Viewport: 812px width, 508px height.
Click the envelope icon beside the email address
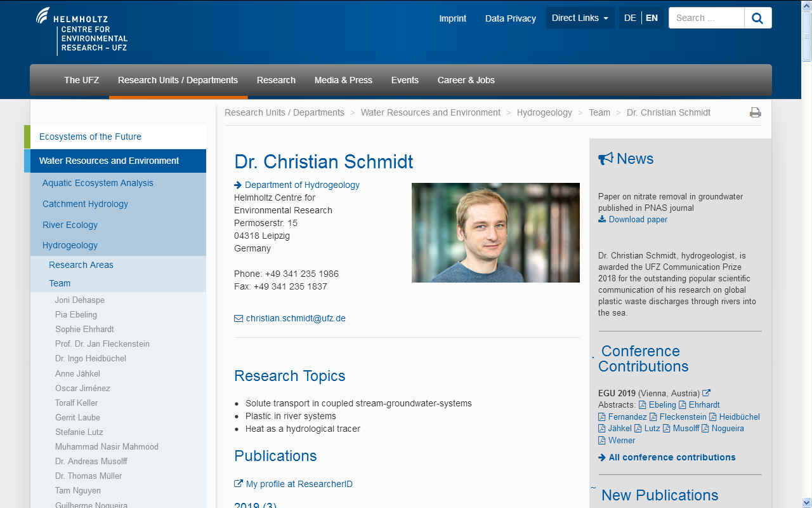click(x=239, y=318)
